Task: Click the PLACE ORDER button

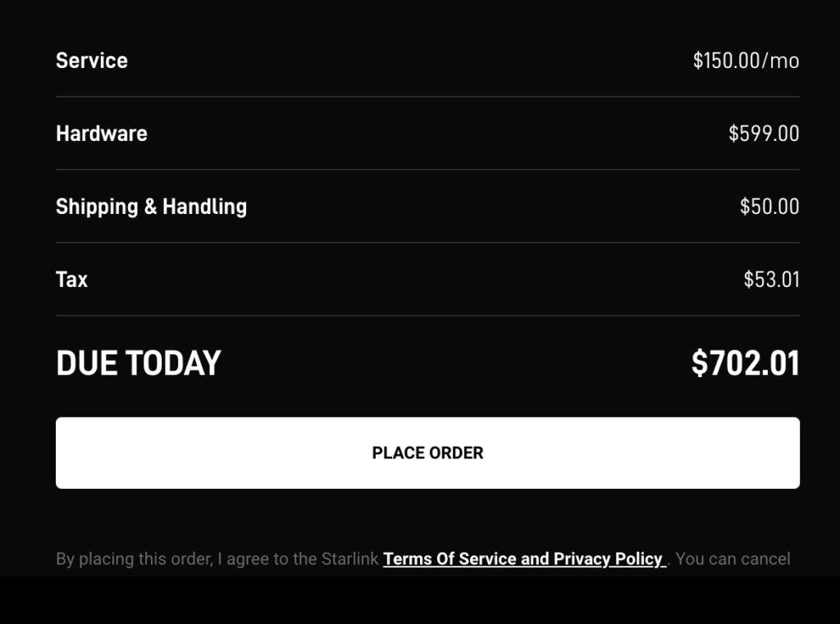Action: pos(427,453)
